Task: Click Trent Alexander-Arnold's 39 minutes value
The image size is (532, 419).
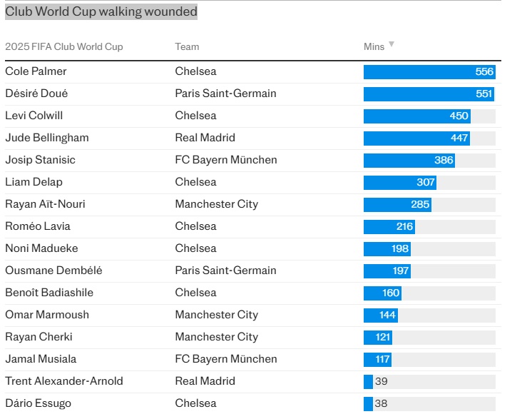Action: (381, 381)
